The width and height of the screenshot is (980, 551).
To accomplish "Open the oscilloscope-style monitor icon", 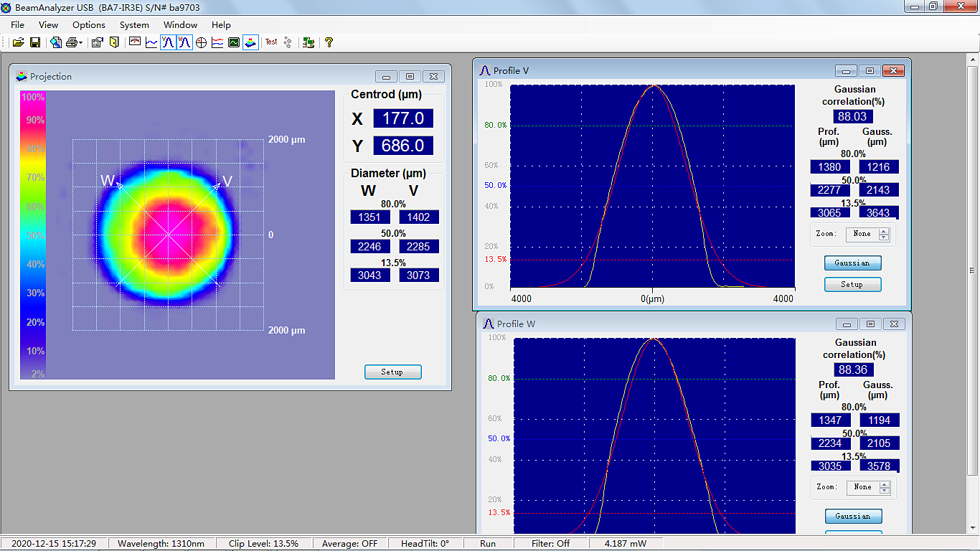I will 234,42.
